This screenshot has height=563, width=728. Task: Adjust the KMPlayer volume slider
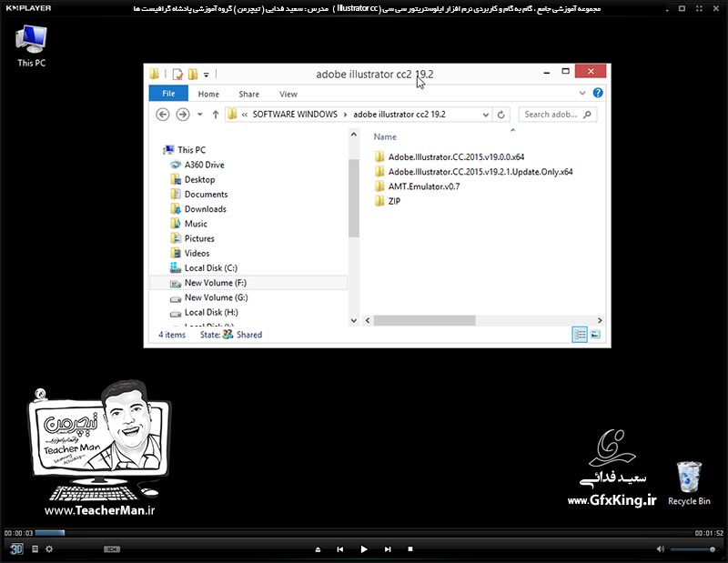[x=693, y=549]
